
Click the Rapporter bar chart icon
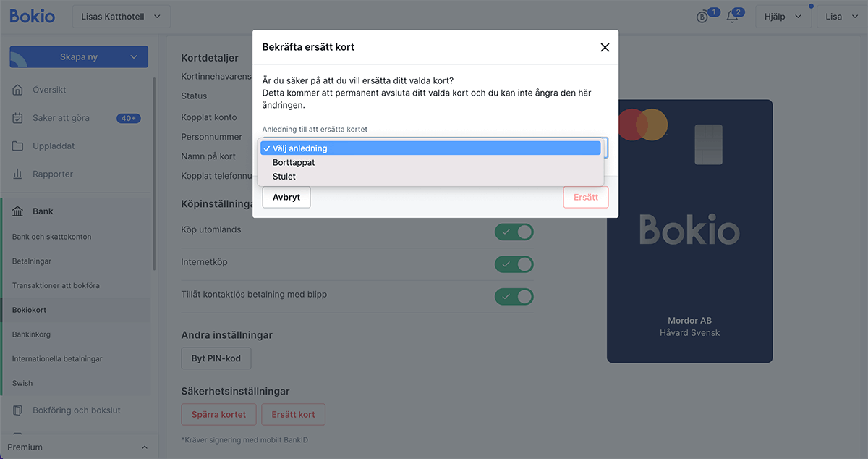(18, 174)
